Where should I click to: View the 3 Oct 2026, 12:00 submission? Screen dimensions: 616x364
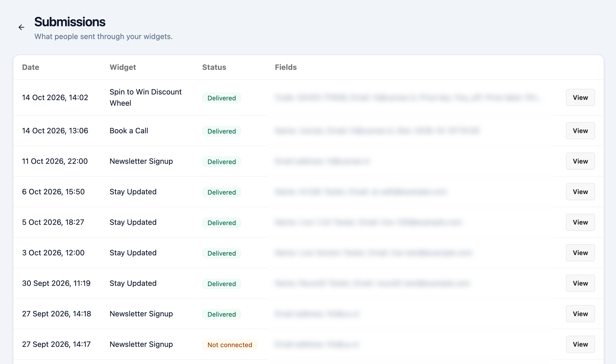click(580, 253)
